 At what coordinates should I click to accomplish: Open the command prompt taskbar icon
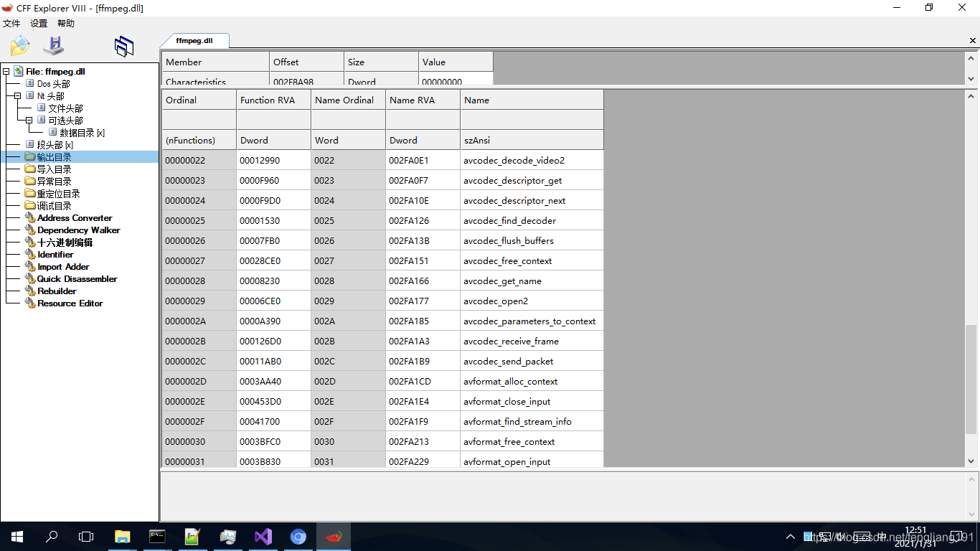click(x=157, y=537)
